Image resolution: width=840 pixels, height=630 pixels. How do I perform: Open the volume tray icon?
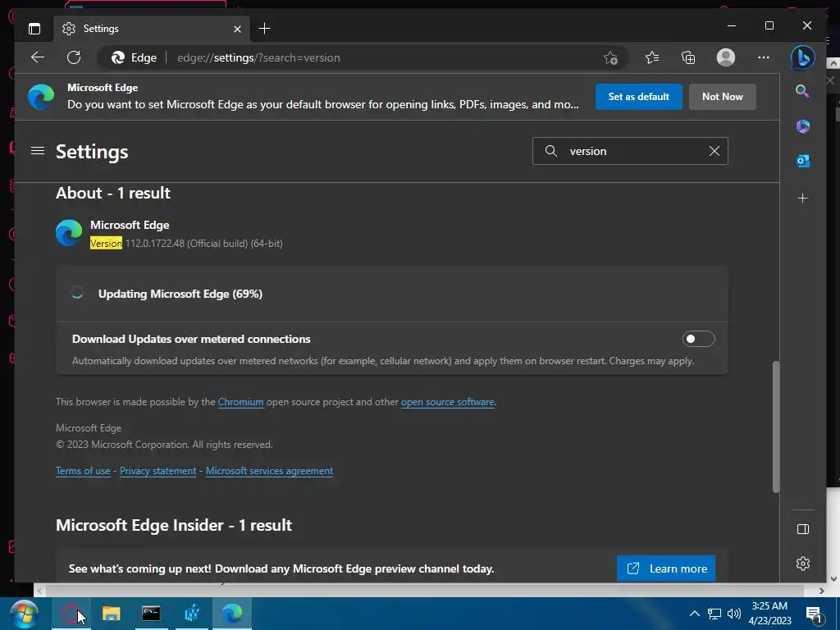click(734, 614)
